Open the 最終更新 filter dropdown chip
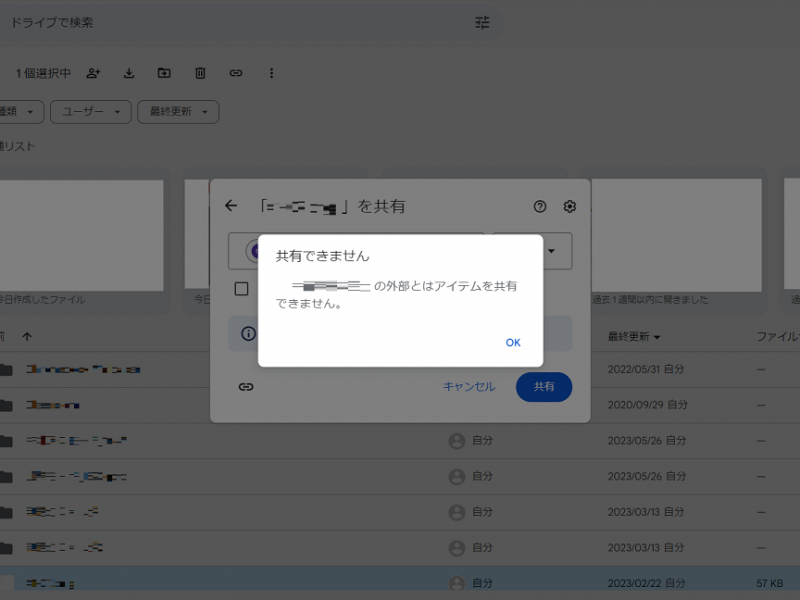The image size is (800, 600). pos(178,112)
